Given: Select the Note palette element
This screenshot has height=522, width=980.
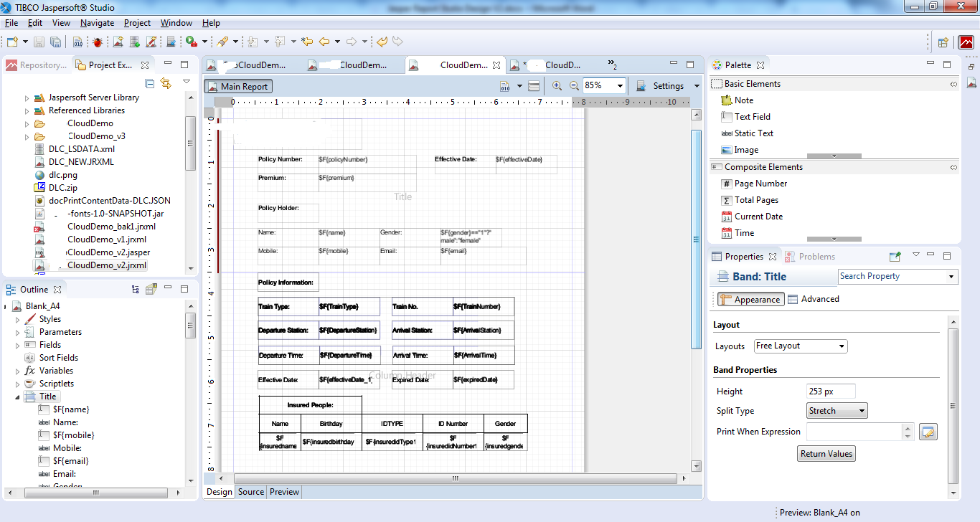Looking at the screenshot, I should coord(738,100).
